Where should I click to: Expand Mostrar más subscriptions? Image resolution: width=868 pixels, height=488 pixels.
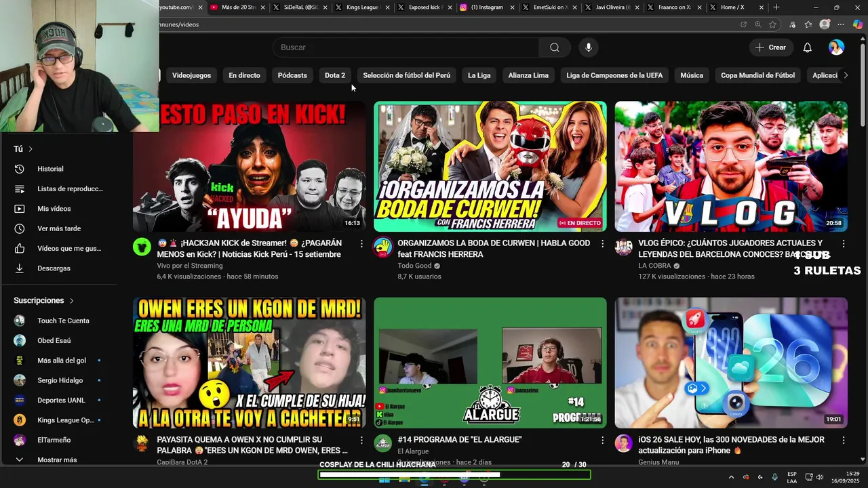click(x=58, y=460)
